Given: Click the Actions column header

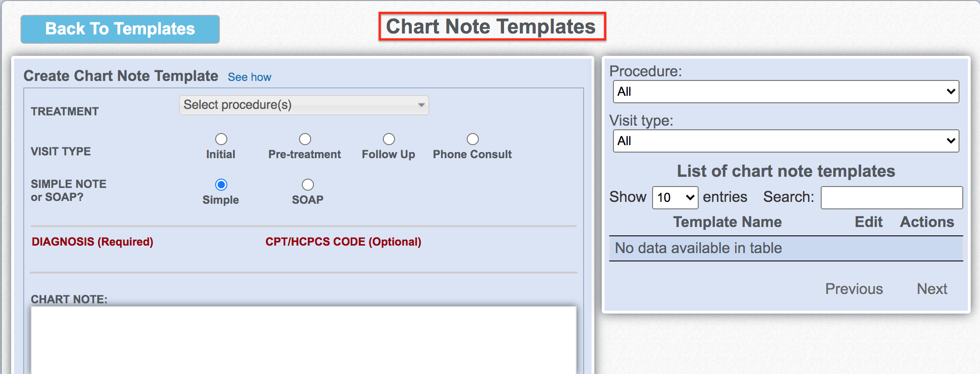Looking at the screenshot, I should [x=927, y=222].
